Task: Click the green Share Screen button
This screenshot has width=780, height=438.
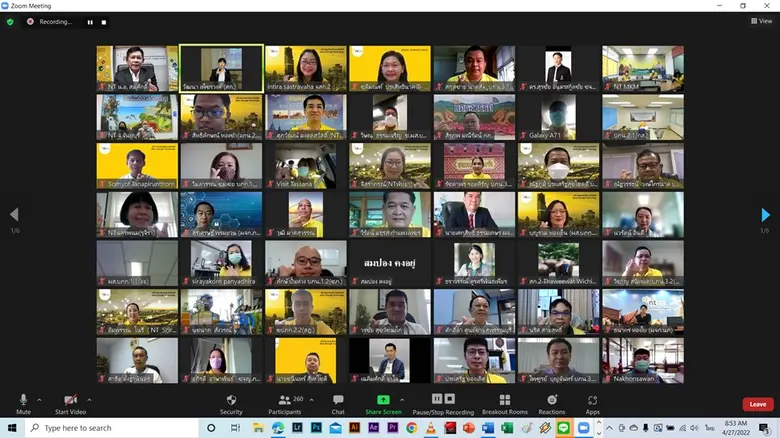Action: (x=383, y=402)
